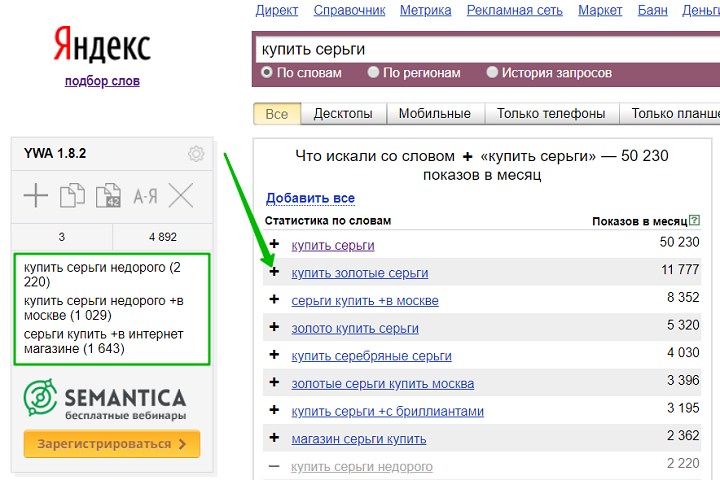
Task: Open 'магазин серьги купить' keyword link
Action: pos(359,439)
